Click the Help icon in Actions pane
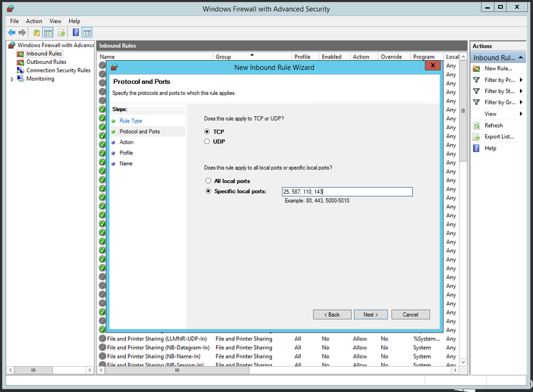533x392 pixels. tap(477, 148)
